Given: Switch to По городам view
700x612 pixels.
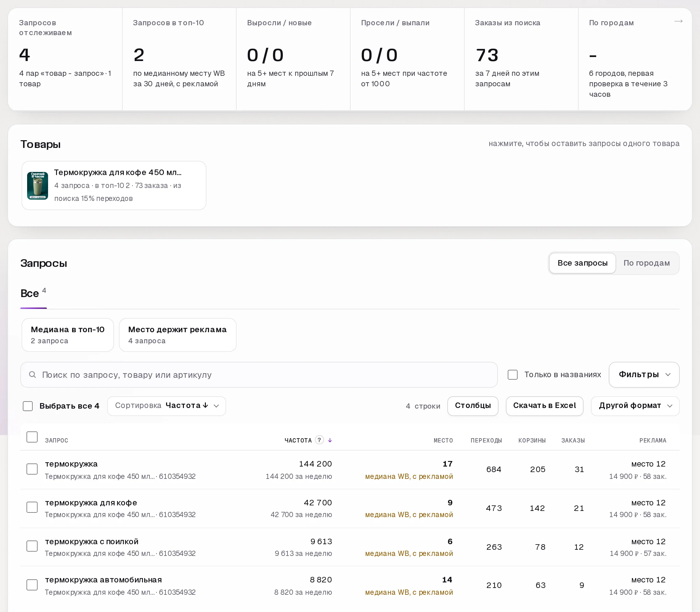Looking at the screenshot, I should point(646,263).
